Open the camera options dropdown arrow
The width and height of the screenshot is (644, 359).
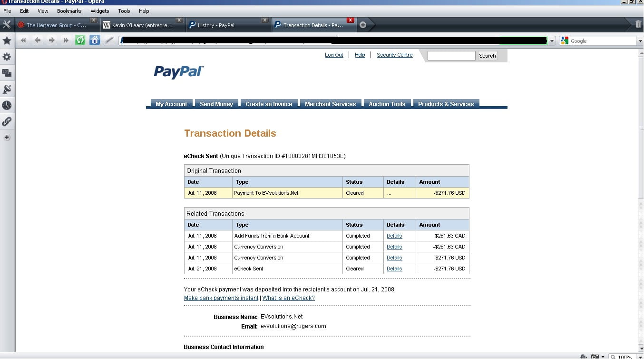point(603,357)
